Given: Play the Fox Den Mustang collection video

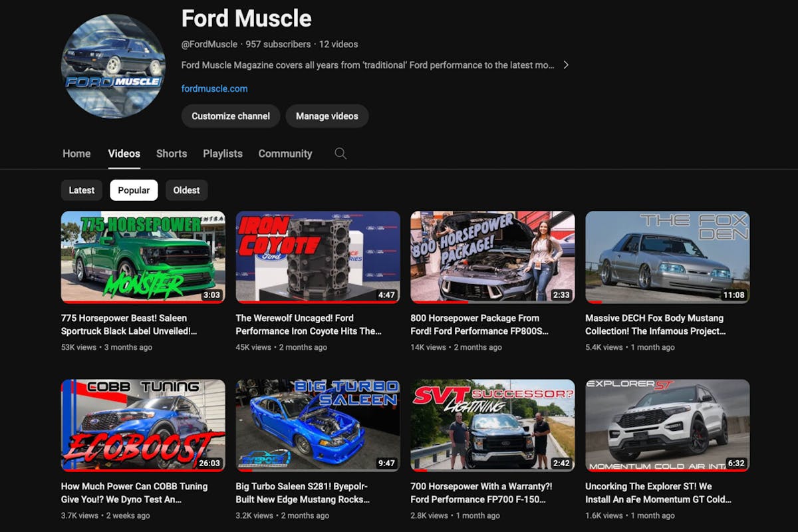Looking at the screenshot, I should [668, 257].
